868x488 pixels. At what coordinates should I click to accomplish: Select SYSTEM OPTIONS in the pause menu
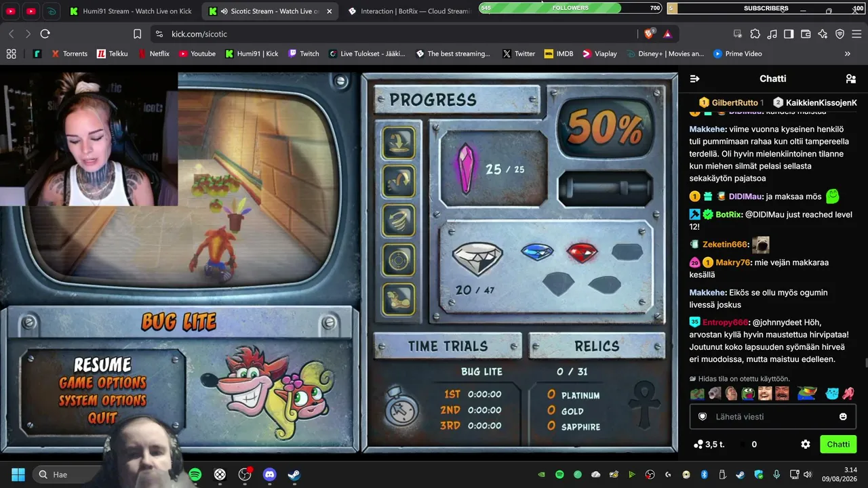pos(102,401)
